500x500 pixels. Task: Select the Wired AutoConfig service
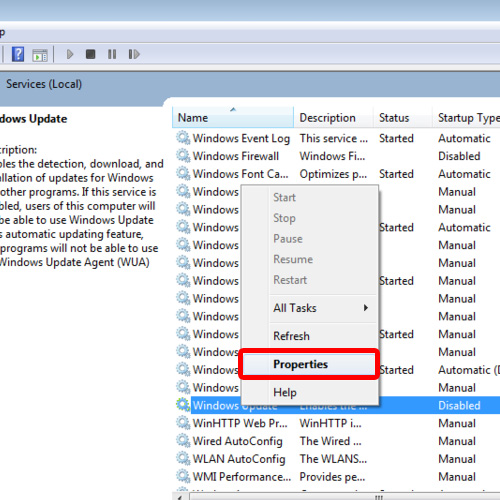[237, 441]
